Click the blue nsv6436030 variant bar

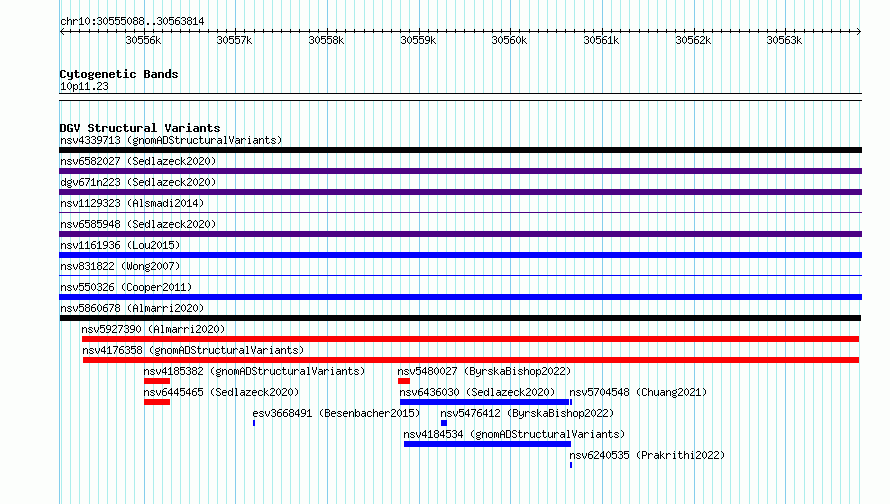pos(485,402)
